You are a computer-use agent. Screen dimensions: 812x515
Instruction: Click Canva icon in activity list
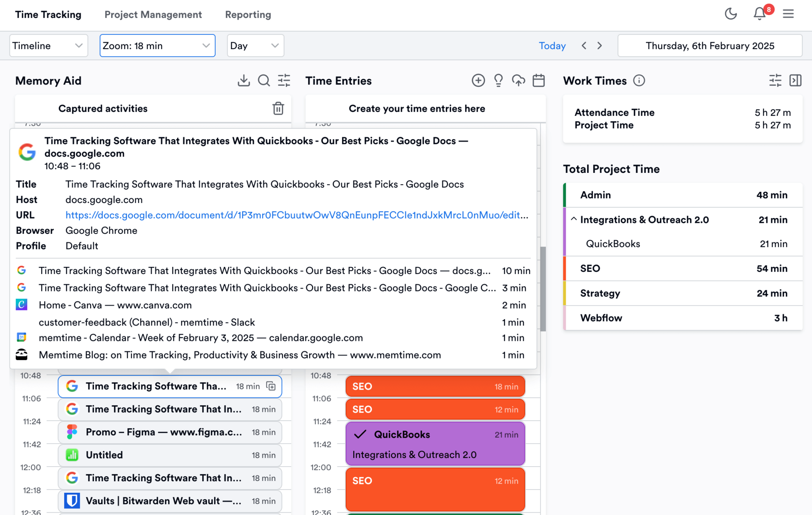[x=21, y=304]
